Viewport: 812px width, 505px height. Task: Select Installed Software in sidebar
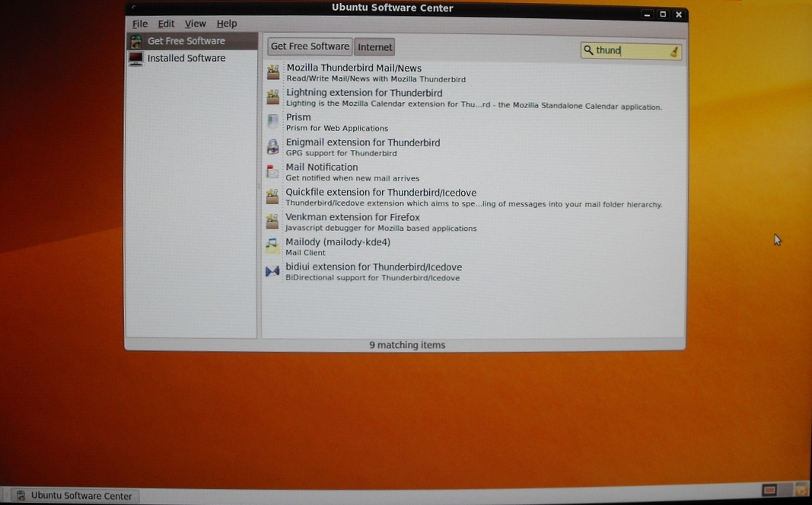[x=186, y=59]
